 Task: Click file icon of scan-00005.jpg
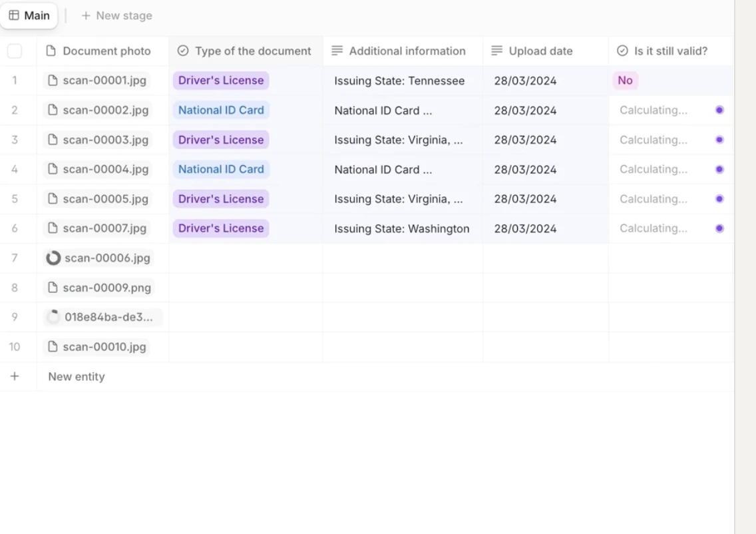click(53, 198)
